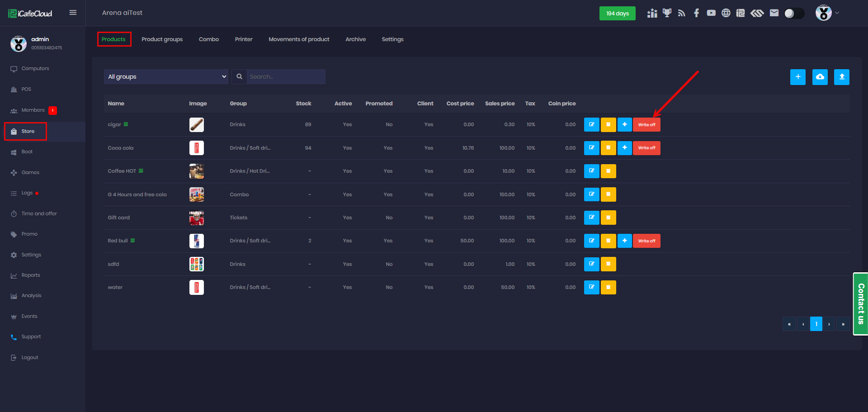Open Reports in the sidebar
Screen dimensions: 868x412
point(31,275)
